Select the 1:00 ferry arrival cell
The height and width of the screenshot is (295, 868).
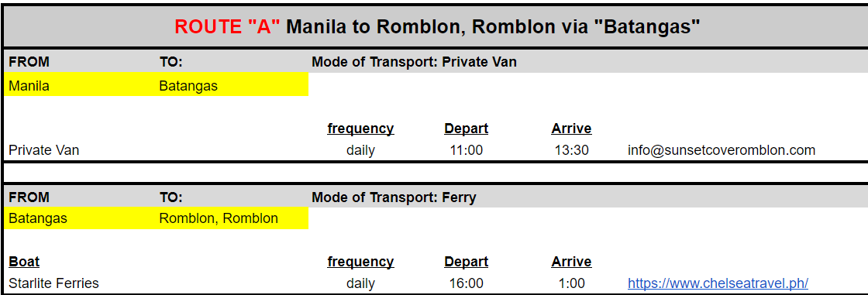[571, 283]
